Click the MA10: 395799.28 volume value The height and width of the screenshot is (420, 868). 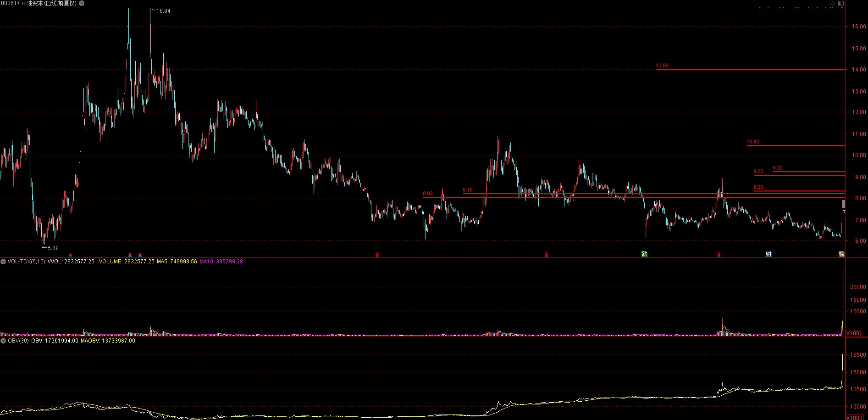coord(221,262)
